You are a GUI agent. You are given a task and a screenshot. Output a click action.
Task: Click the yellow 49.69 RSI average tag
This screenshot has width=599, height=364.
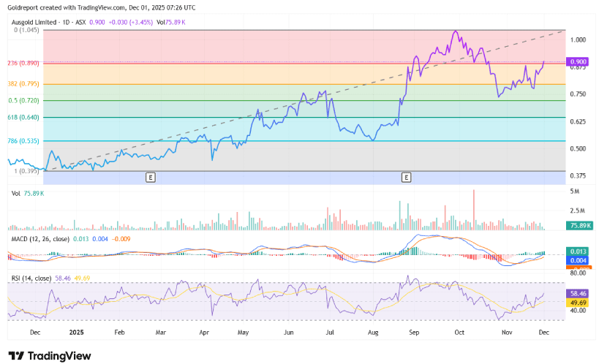579,301
